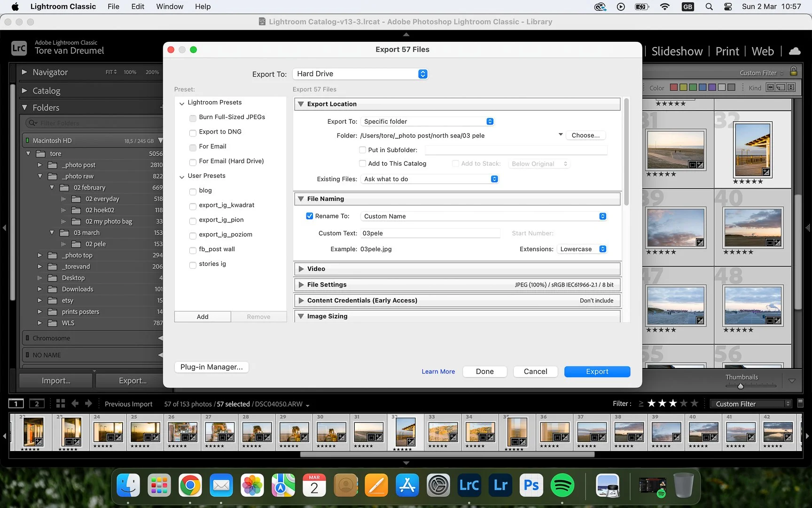Click the Creative Cloud menu bar icon

(x=600, y=7)
